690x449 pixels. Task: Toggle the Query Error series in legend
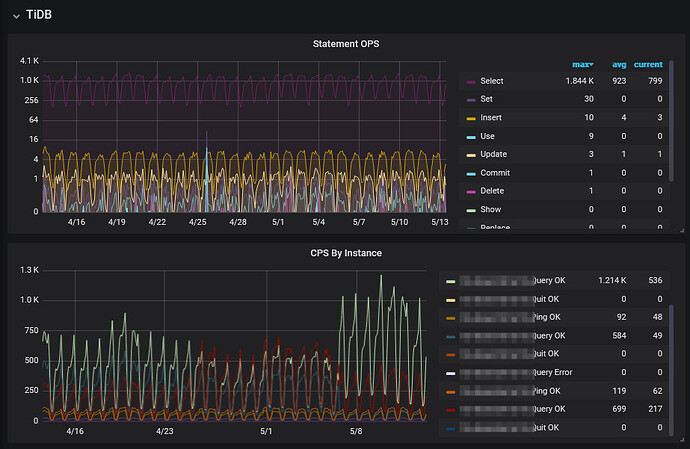[x=552, y=372]
